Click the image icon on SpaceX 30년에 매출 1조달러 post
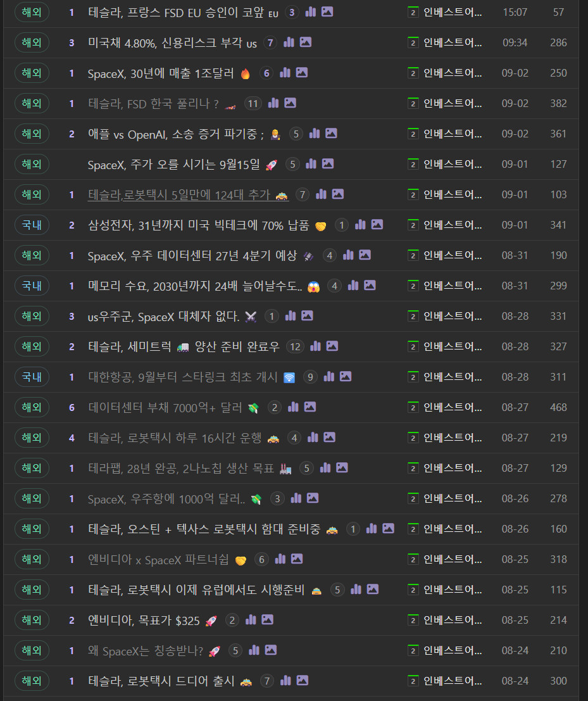The width and height of the screenshot is (588, 701). (x=302, y=72)
